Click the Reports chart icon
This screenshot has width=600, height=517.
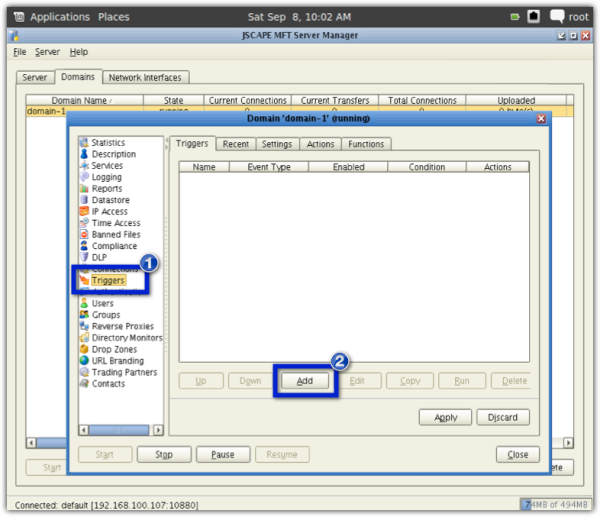point(84,189)
